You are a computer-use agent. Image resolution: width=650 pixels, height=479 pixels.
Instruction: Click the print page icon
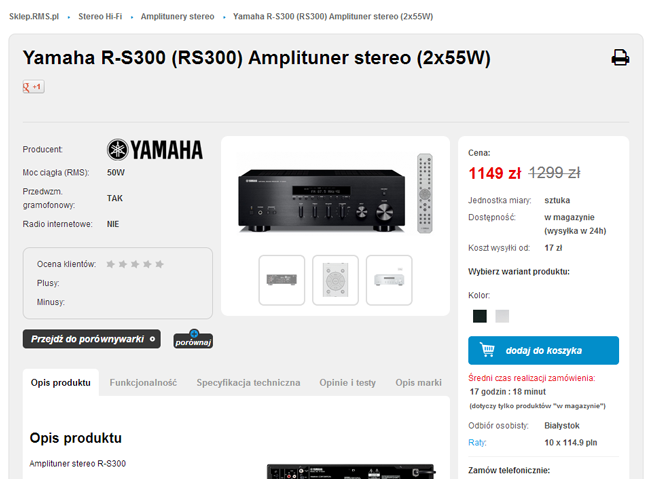(620, 58)
